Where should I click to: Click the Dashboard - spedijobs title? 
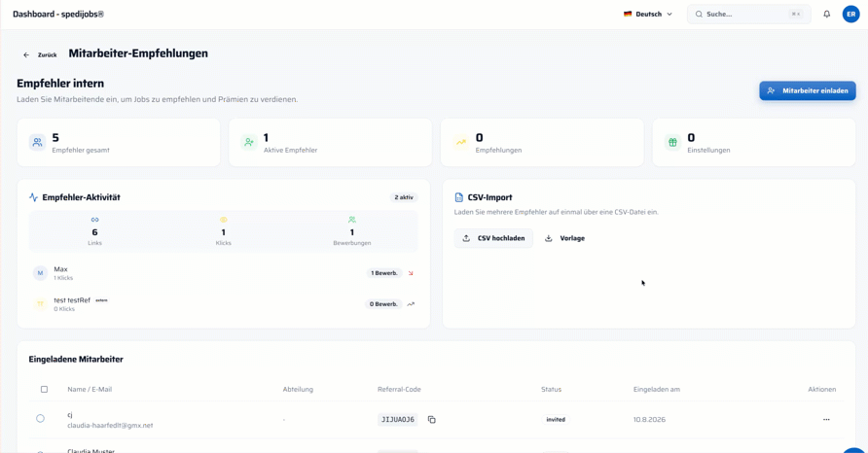(x=58, y=15)
